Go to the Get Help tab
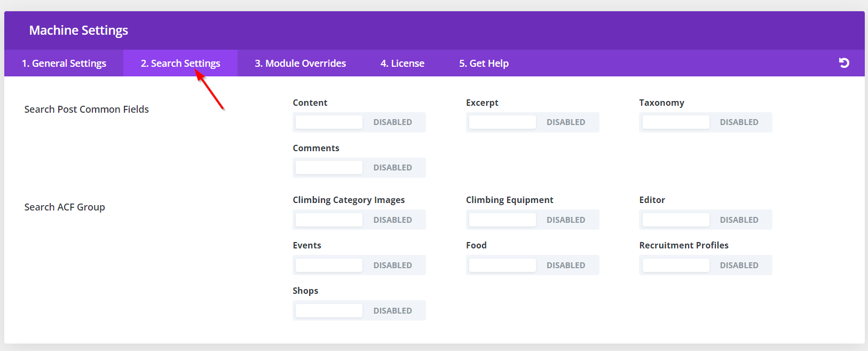 pyautogui.click(x=484, y=64)
